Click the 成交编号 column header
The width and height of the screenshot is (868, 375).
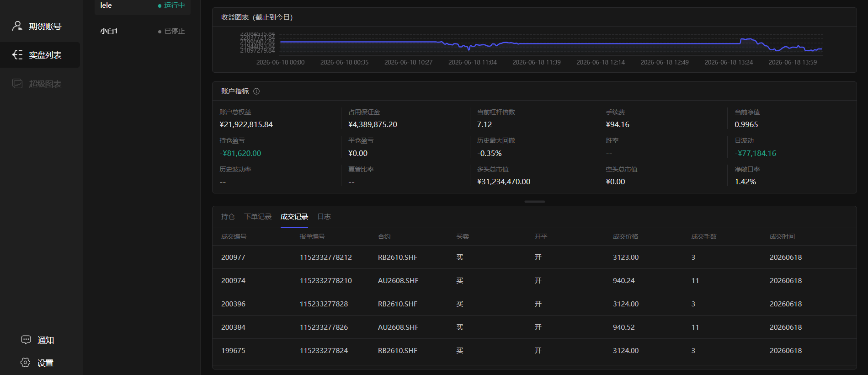coord(234,236)
